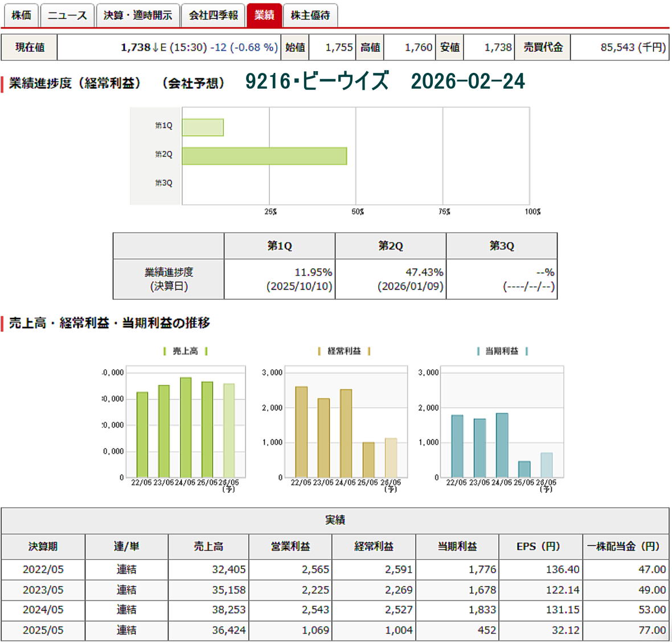The image size is (672, 642).
Task: Click the 当期利益 chart legend marker
Action: 478,351
